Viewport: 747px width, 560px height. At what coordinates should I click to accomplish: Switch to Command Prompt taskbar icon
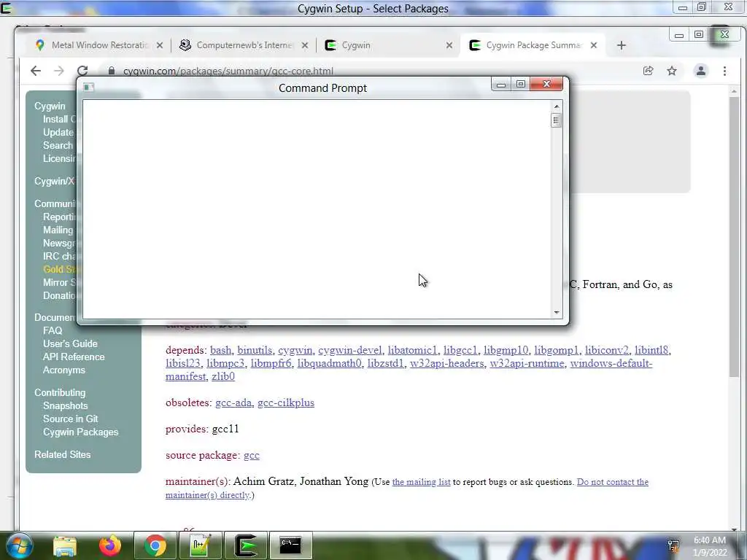pyautogui.click(x=290, y=545)
